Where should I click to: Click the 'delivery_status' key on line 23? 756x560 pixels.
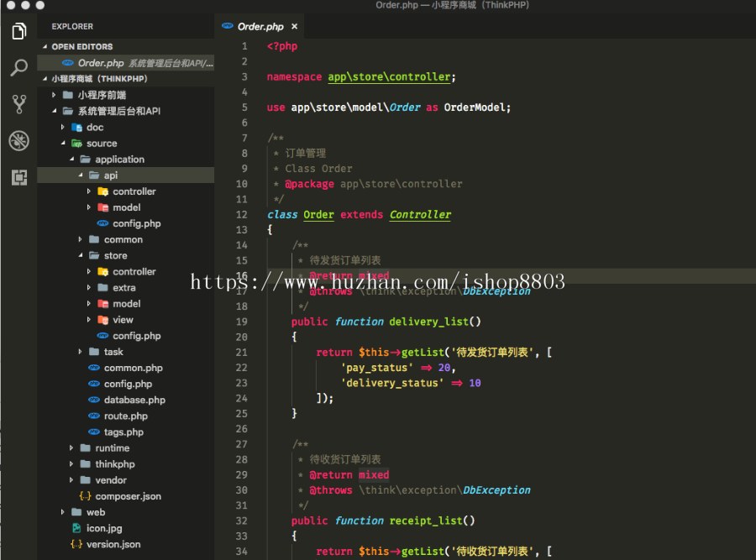coord(392,383)
